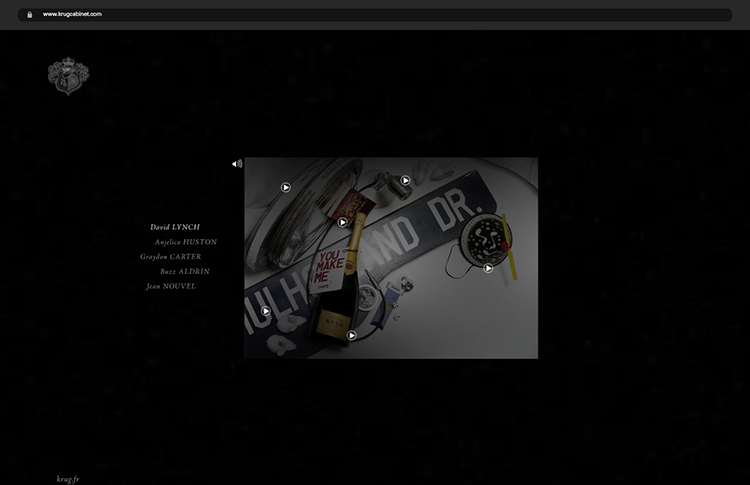Play the hotspot below the round clock
The height and width of the screenshot is (485, 750).
(488, 268)
